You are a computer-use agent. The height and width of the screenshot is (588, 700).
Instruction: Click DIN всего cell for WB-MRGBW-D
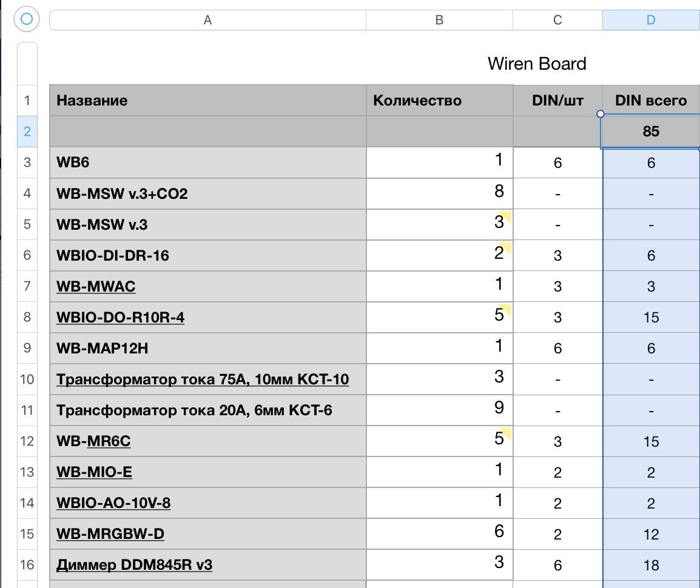651,533
